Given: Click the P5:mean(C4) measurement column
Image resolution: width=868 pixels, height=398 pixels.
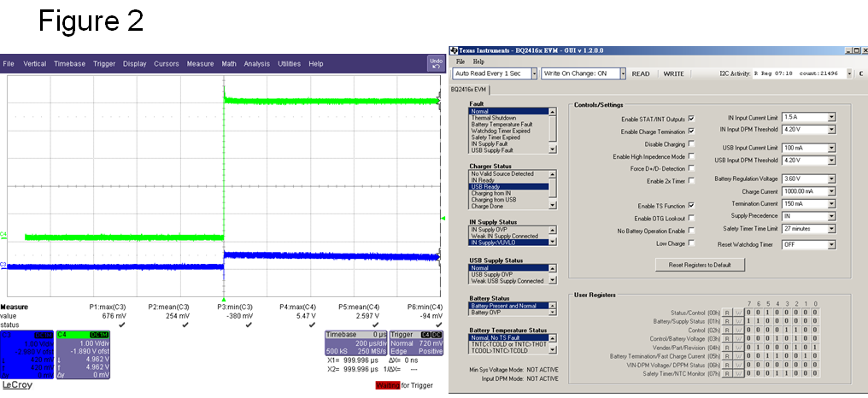Looking at the screenshot, I should point(359,315).
